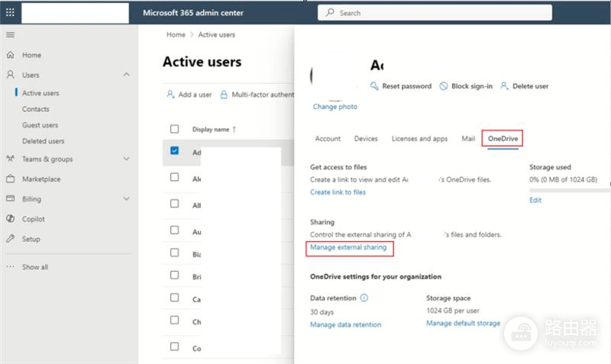Collapse the Users section chevron
Viewport: 611px width, 364px height.
pyautogui.click(x=126, y=74)
